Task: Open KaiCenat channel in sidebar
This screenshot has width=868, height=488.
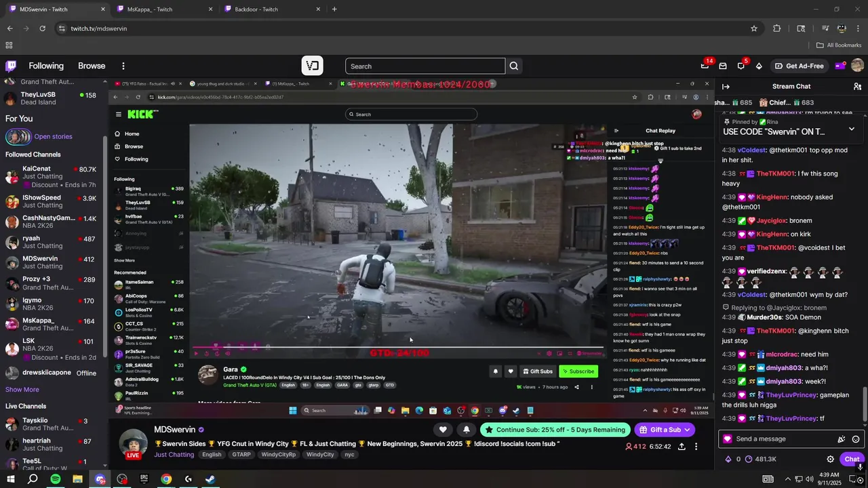Action: tap(51, 176)
